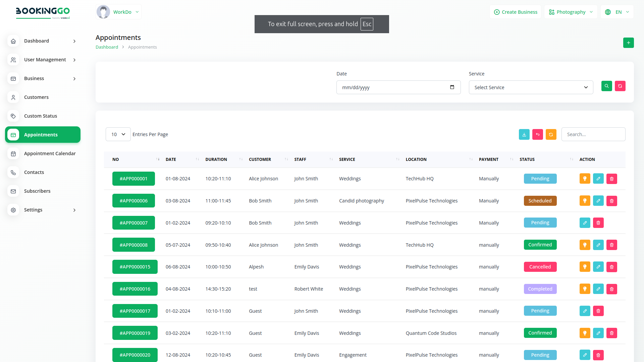Viewport: 644px width, 362px height.
Task: Focus the table Search field
Action: tap(593, 134)
